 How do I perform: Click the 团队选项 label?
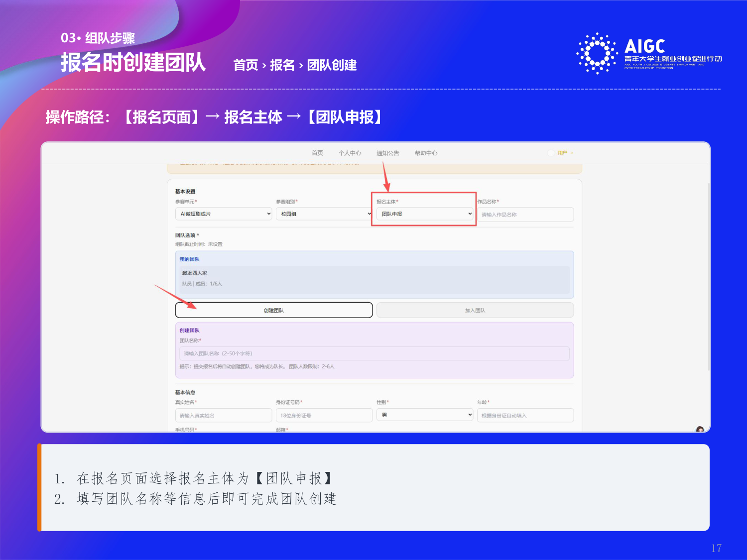(x=187, y=235)
